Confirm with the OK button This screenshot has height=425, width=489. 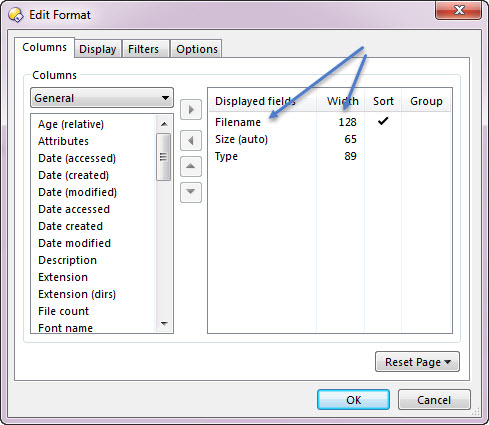pos(353,400)
